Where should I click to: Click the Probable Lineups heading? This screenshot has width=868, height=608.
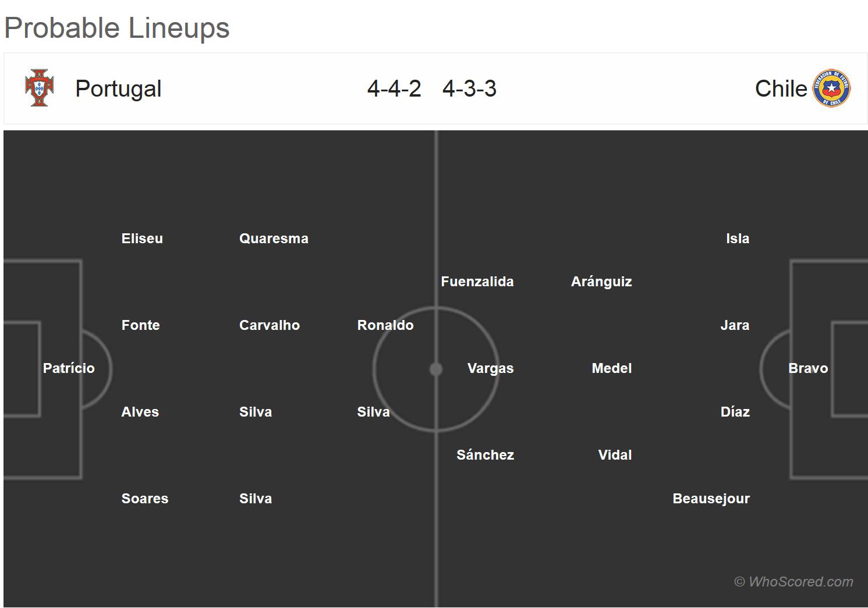(117, 28)
